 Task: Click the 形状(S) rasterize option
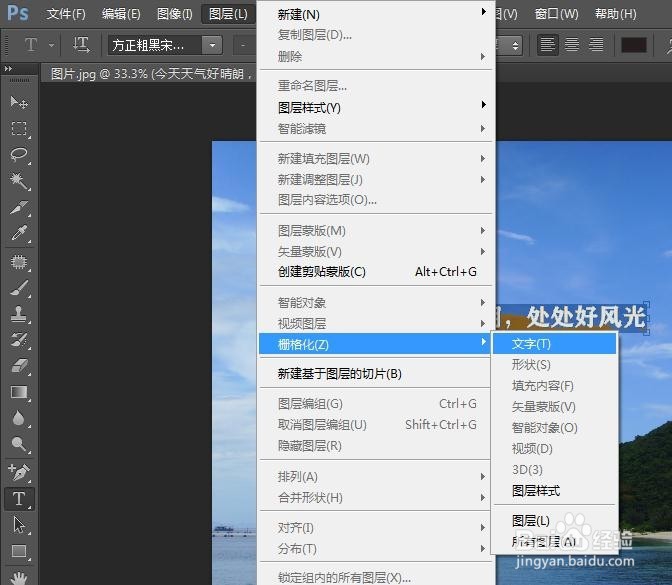[555, 365]
